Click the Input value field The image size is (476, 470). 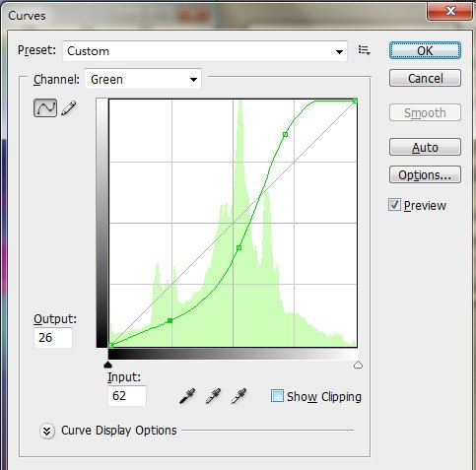pyautogui.click(x=127, y=396)
